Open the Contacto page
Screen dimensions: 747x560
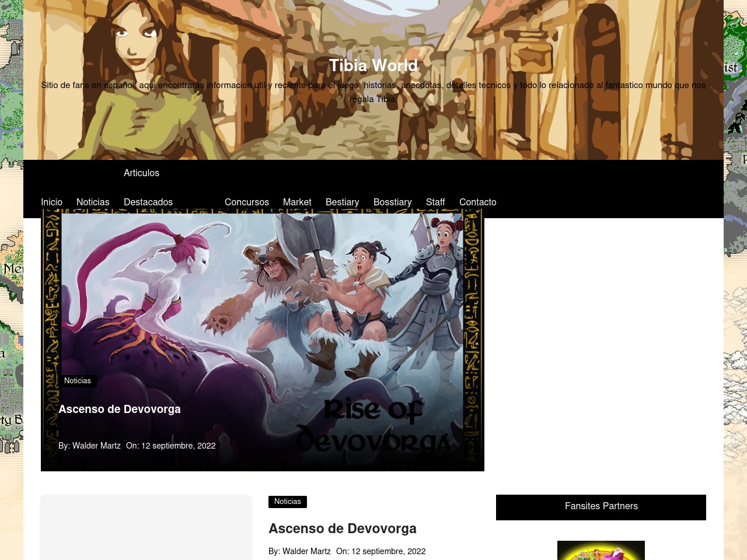[x=478, y=202]
